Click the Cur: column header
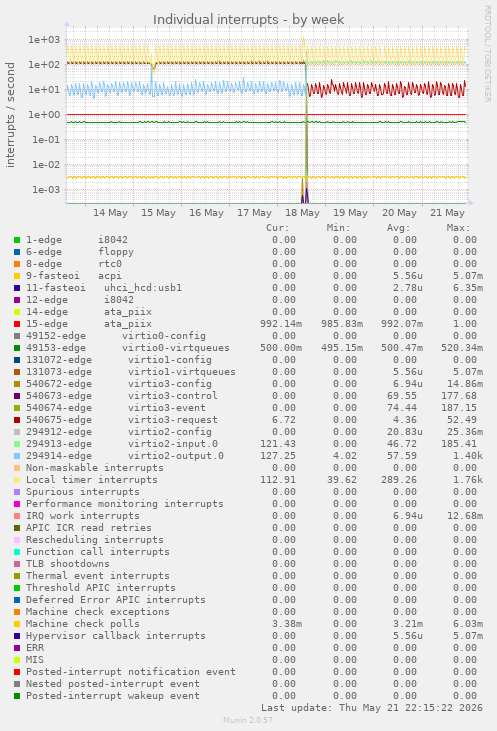 (278, 228)
